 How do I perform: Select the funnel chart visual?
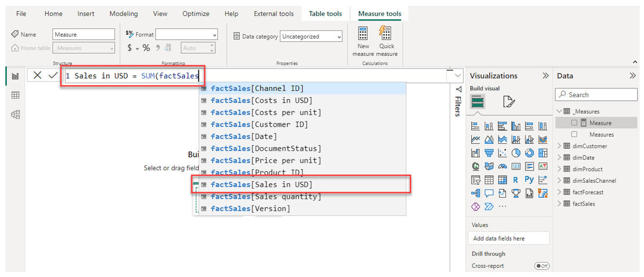(x=489, y=153)
